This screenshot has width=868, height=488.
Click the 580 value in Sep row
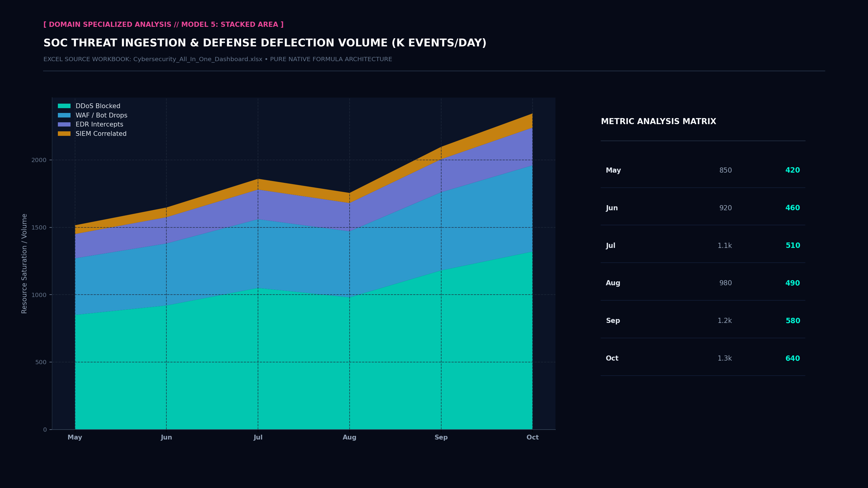(793, 321)
